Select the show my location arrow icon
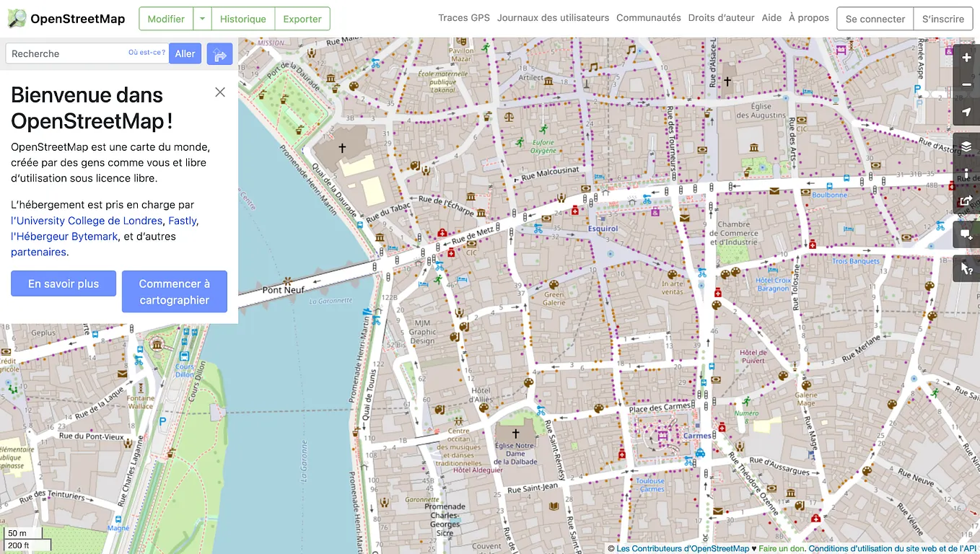The width and height of the screenshot is (980, 554). [966, 112]
